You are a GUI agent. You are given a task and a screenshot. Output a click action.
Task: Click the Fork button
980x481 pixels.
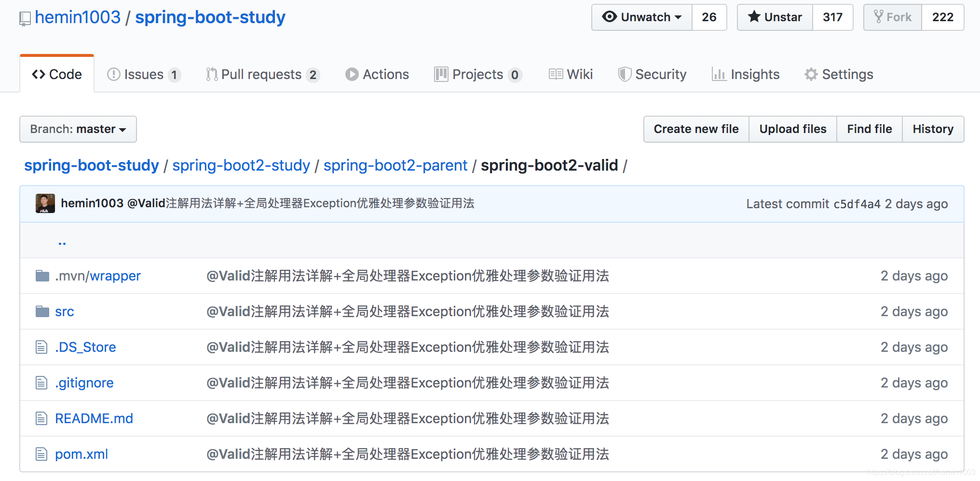pyautogui.click(x=893, y=17)
